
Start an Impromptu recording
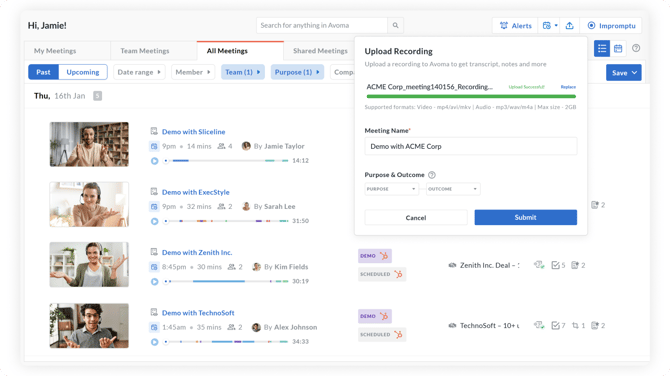tap(611, 26)
